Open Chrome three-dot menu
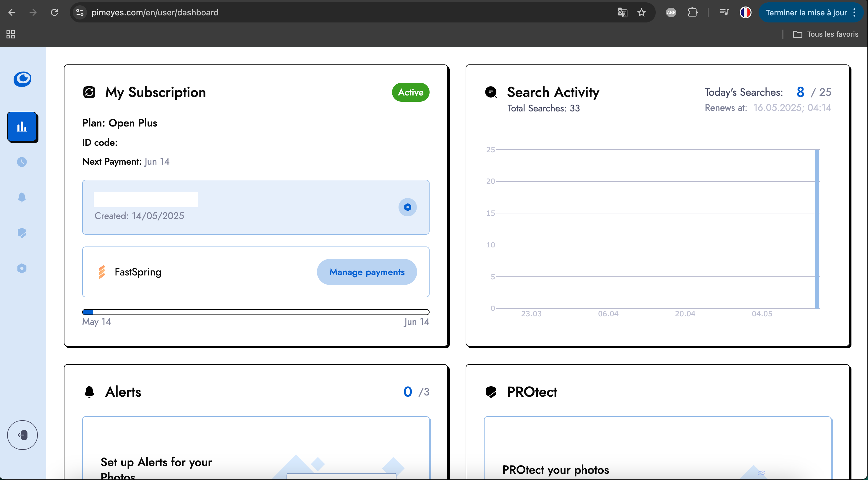This screenshot has width=868, height=480. pyautogui.click(x=854, y=12)
